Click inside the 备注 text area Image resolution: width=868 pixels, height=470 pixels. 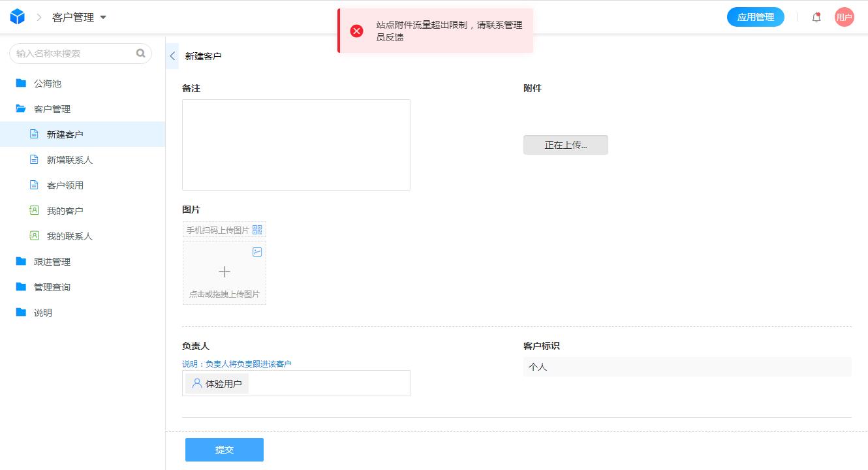click(x=296, y=144)
